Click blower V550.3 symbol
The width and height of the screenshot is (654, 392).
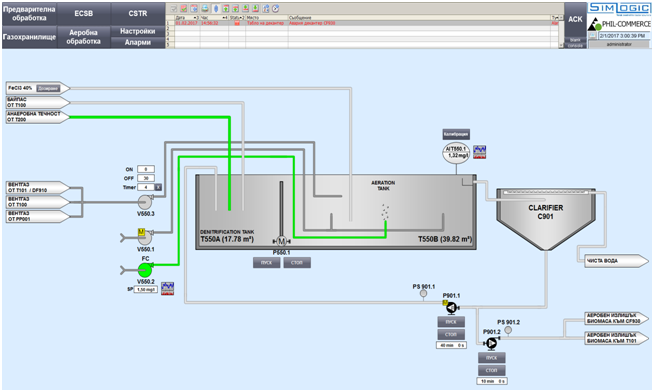point(145,202)
